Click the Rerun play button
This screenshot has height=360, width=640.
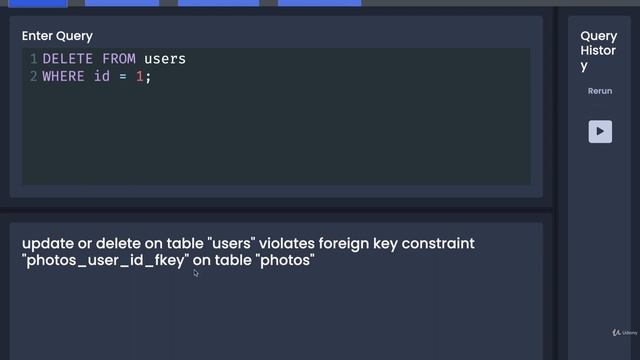coord(600,131)
